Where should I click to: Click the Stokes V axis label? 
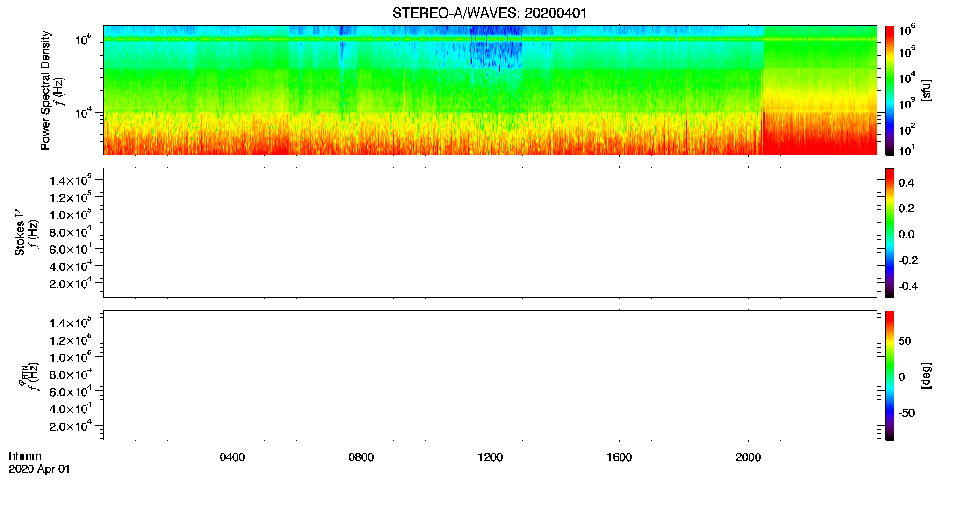coord(20,232)
